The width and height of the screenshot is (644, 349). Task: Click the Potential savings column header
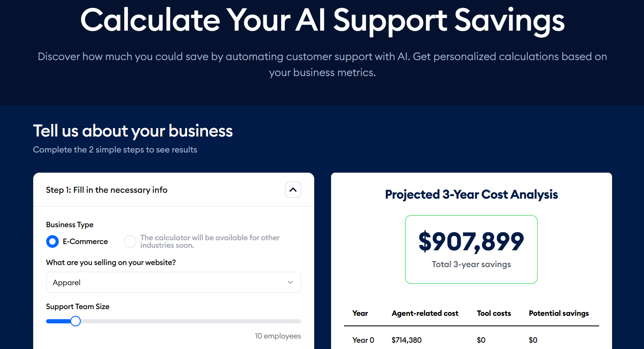[558, 313]
